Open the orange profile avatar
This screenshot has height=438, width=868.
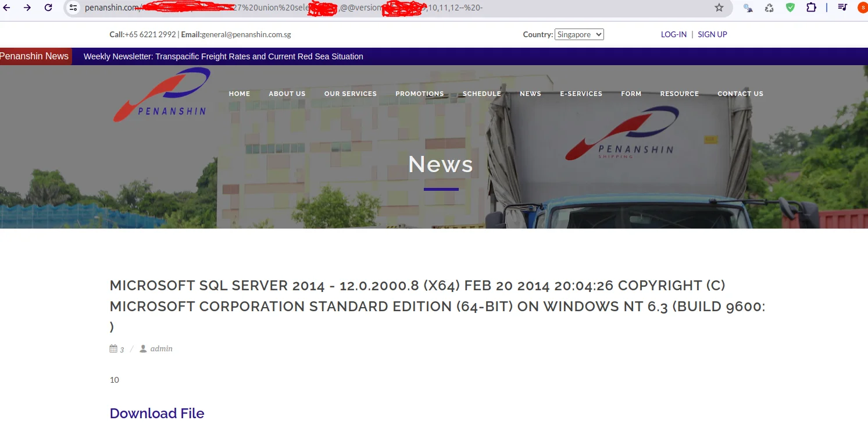862,8
